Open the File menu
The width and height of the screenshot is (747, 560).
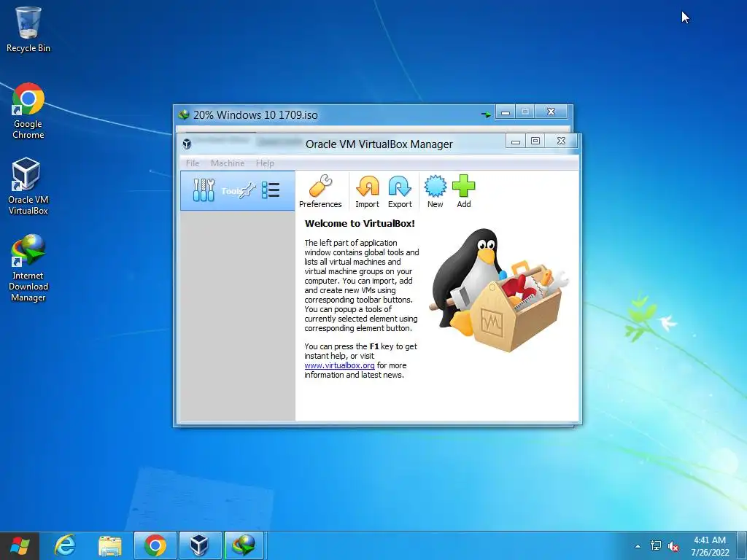[x=193, y=163]
